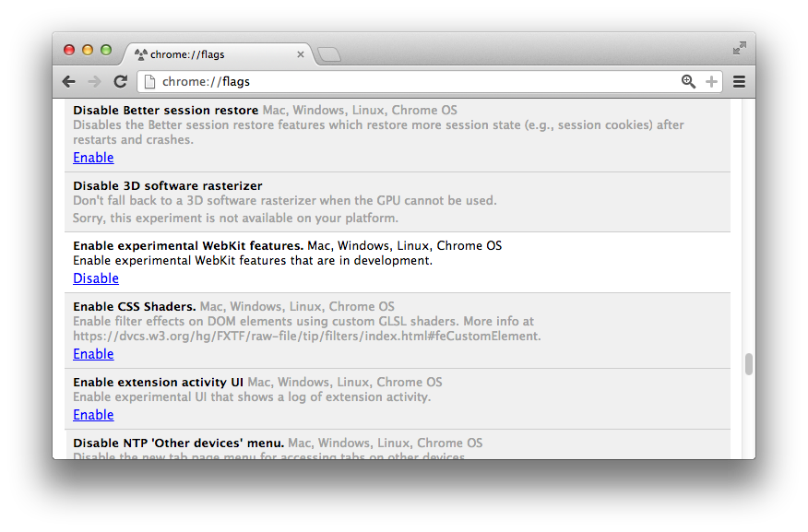Viewport: 808px width, 532px height.
Task: Reload the chrome://flags page
Action: click(x=120, y=82)
